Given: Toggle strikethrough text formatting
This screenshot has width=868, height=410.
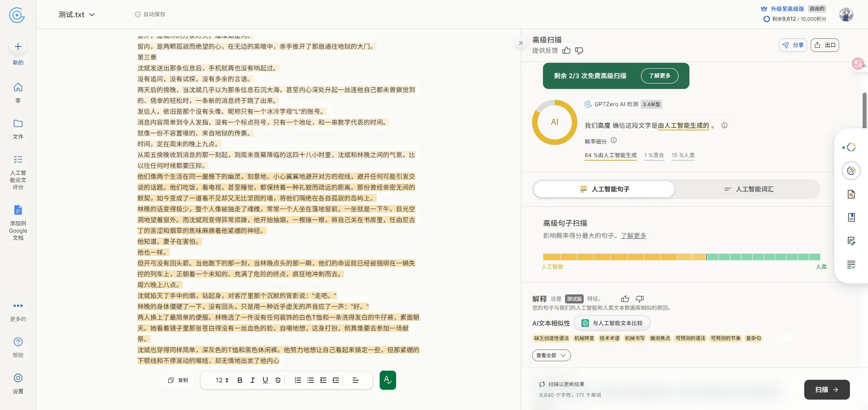Looking at the screenshot, I should click(278, 380).
